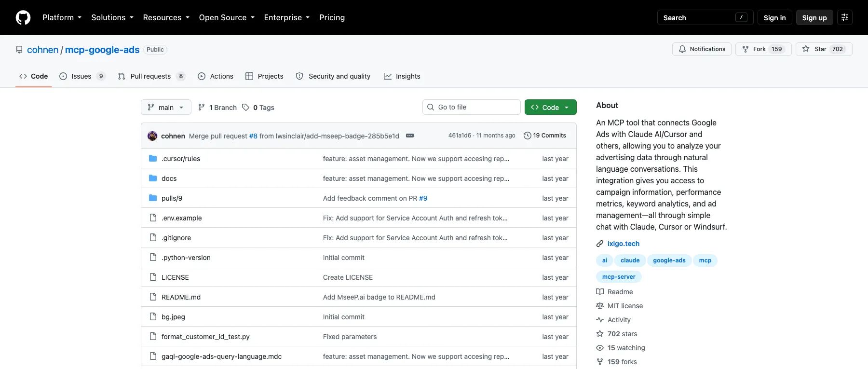
Task: Open the Insights tab
Action: [x=402, y=76]
